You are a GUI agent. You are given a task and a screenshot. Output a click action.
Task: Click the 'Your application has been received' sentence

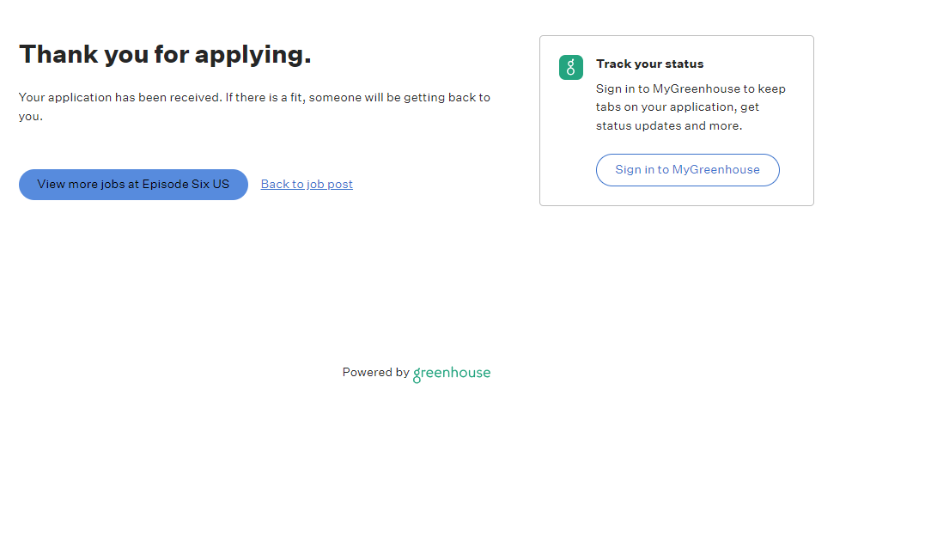(120, 98)
